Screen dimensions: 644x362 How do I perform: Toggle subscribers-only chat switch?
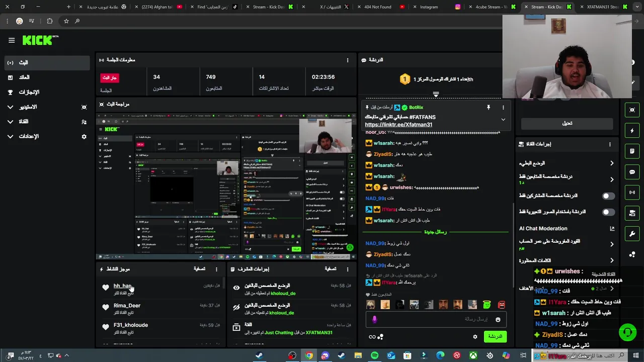(x=608, y=196)
